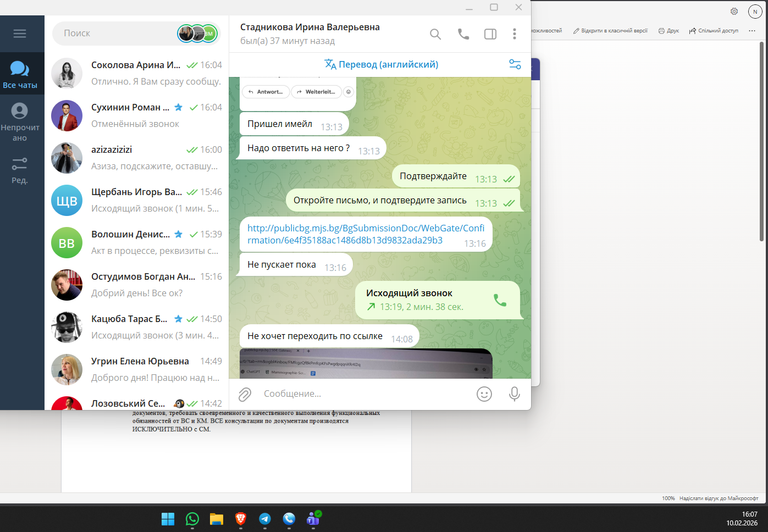Viewport: 768px width, 532px height.
Task: Select the message "Откройте письмо, и подтвердите запись"
Action: point(403,201)
